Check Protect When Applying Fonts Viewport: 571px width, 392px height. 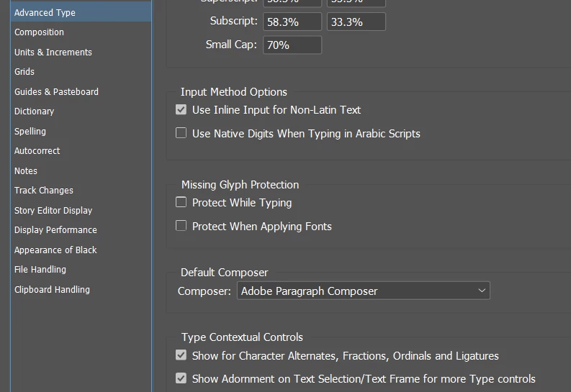181,226
